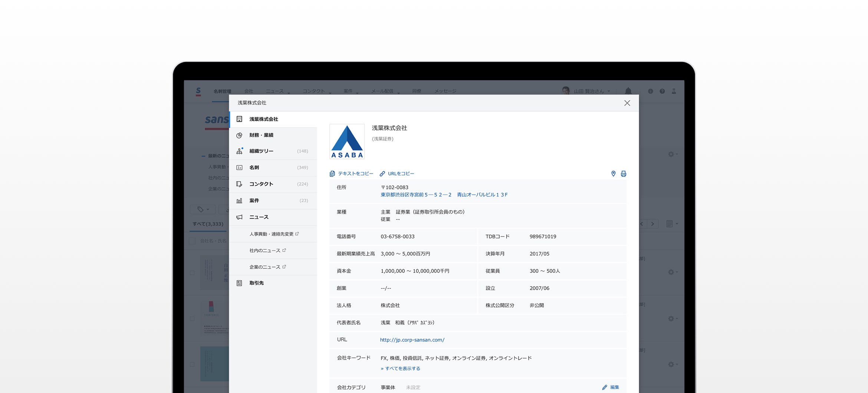Click the business card icon for 名刺
This screenshot has width=868, height=393.
pyautogui.click(x=239, y=168)
